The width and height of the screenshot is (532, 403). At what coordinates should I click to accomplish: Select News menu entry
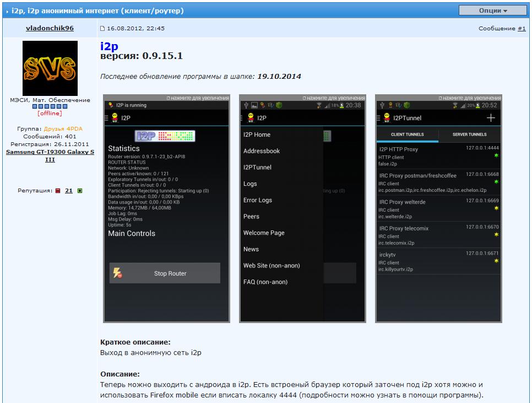tap(251, 249)
